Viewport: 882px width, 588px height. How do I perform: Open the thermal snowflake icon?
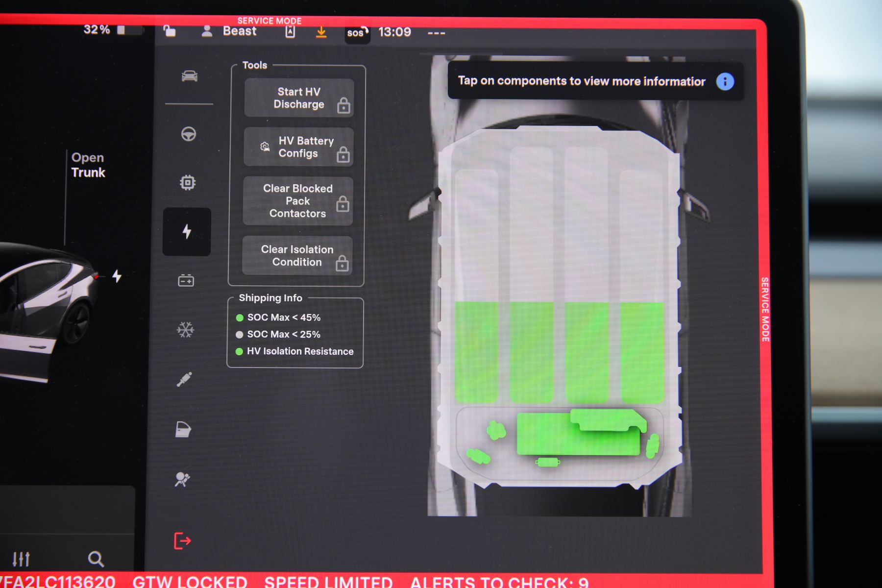pyautogui.click(x=185, y=329)
